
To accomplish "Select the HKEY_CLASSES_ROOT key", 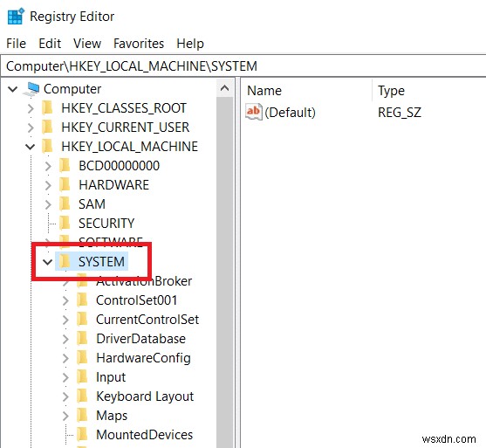I will 124,108.
